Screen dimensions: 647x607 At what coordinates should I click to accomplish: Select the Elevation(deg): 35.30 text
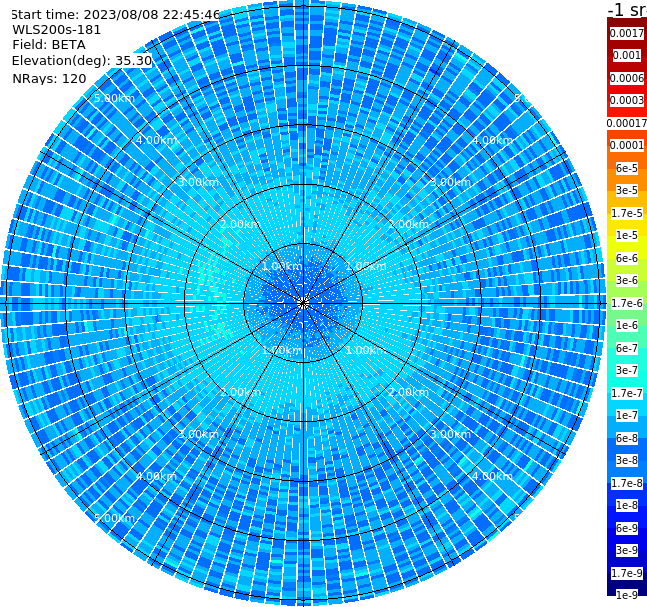pos(82,61)
